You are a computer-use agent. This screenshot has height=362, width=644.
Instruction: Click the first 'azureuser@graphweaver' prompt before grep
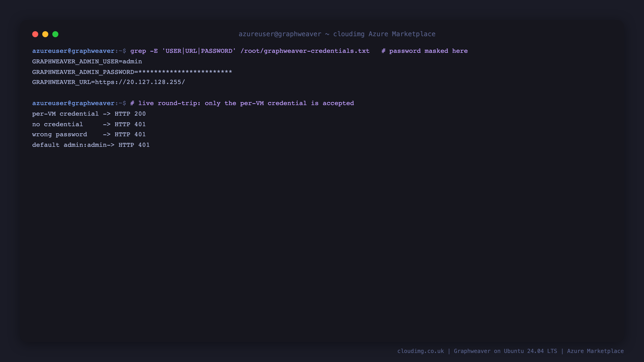73,51
